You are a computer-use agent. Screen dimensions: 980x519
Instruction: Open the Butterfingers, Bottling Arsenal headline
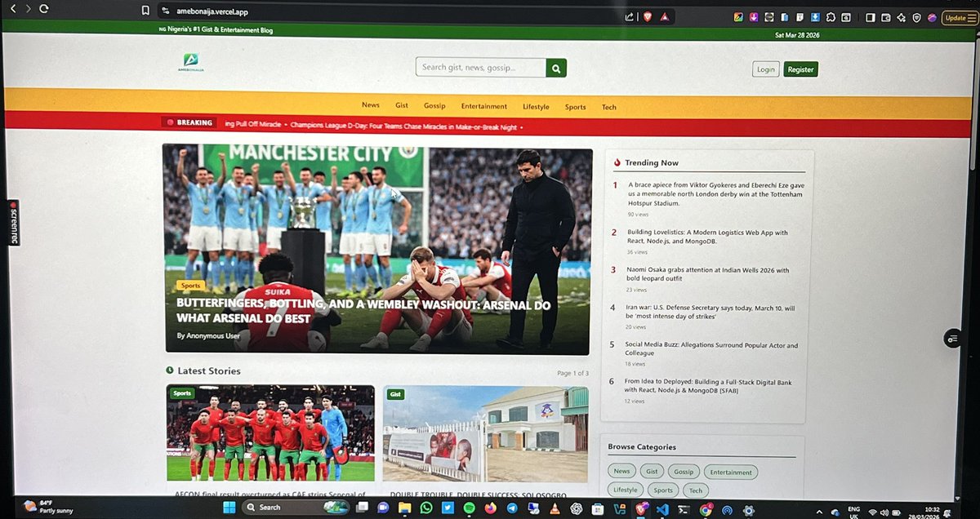(363, 312)
